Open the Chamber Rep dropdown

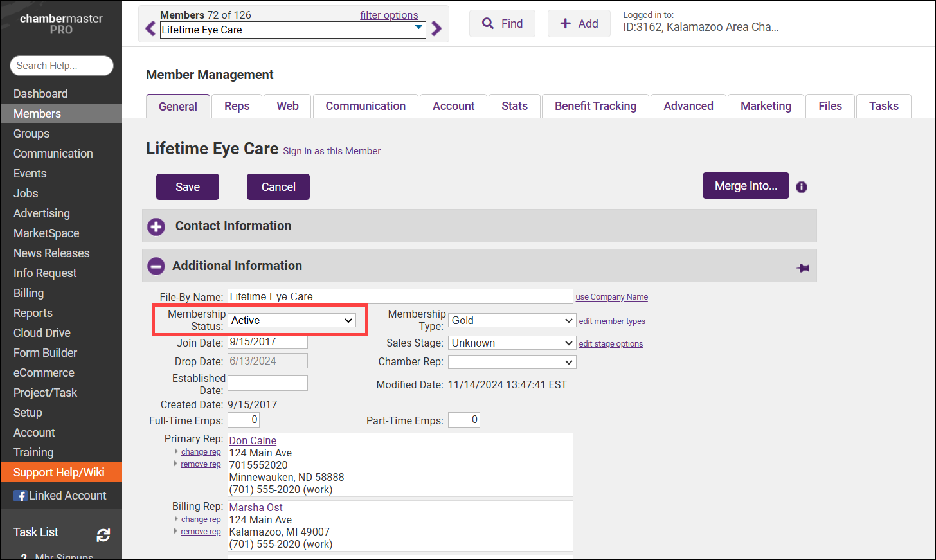pos(512,362)
